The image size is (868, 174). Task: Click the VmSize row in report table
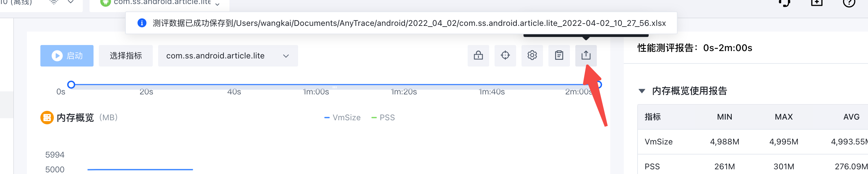pos(752,142)
